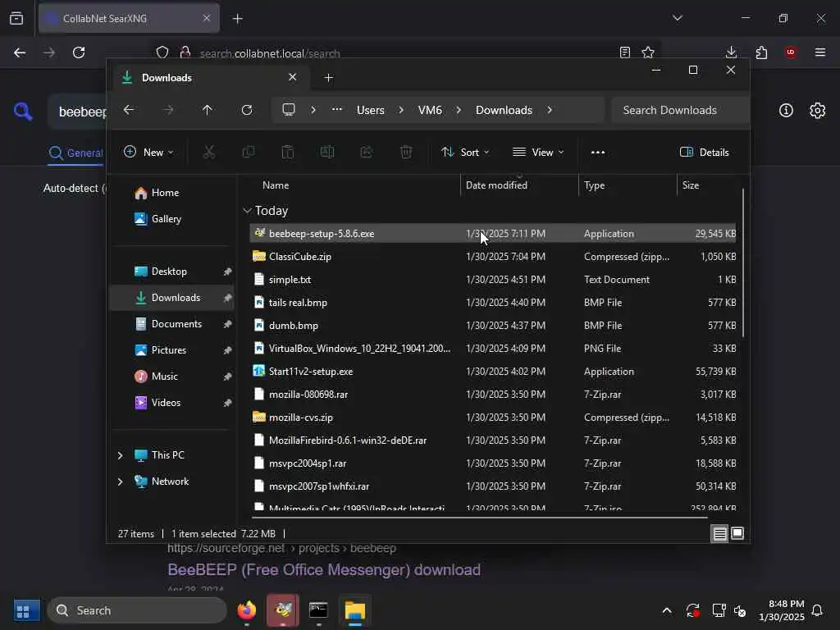Click Users in the address breadcrumb

(371, 110)
